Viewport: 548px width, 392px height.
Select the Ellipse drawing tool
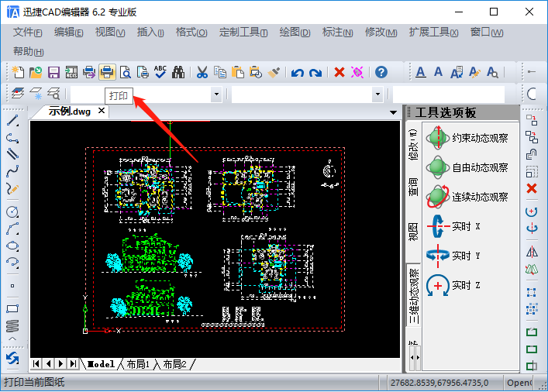pyautogui.click(x=12, y=246)
